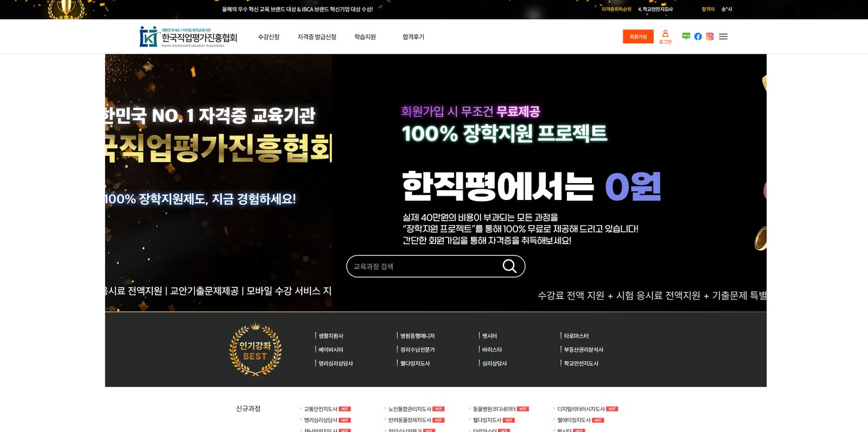Click the 합격자 label in top bar
Viewport: 868px width, 432px height.
coord(708,9)
